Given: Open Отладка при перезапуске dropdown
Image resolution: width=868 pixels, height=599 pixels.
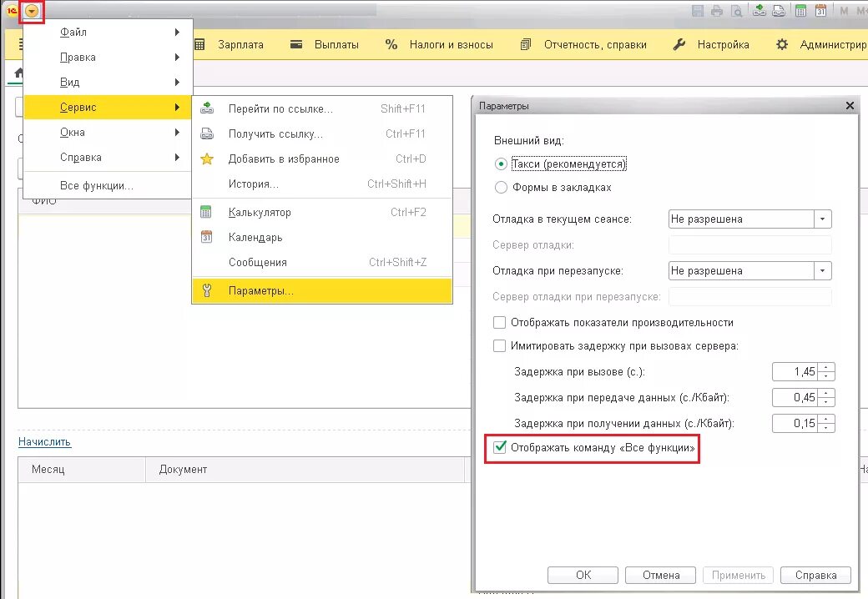Looking at the screenshot, I should click(x=823, y=270).
